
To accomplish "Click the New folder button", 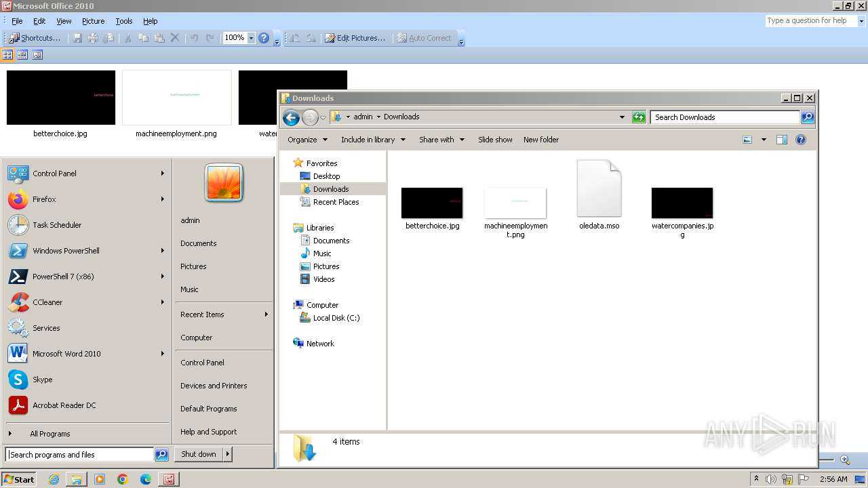I will click(541, 140).
